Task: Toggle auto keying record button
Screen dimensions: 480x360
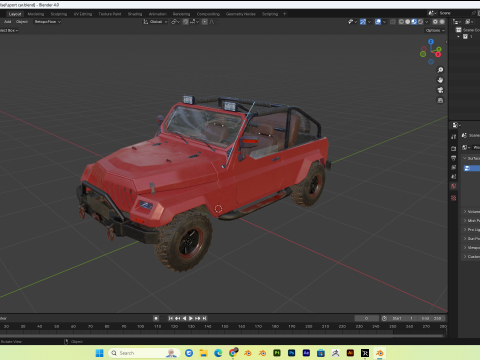Action: [x=156, y=318]
